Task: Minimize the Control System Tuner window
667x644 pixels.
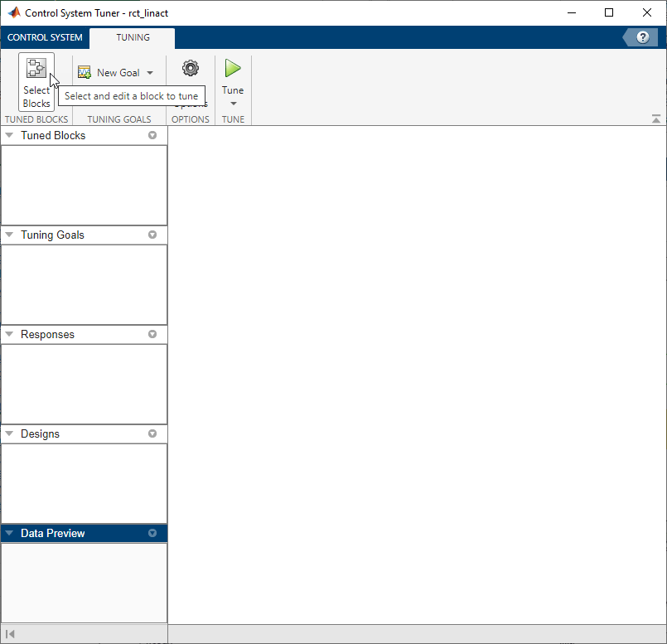Action: point(571,12)
